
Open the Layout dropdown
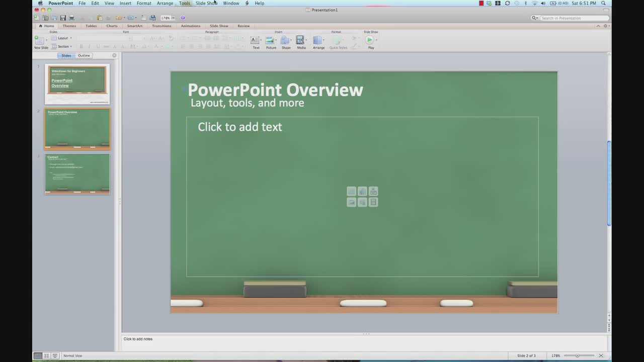pyautogui.click(x=62, y=38)
